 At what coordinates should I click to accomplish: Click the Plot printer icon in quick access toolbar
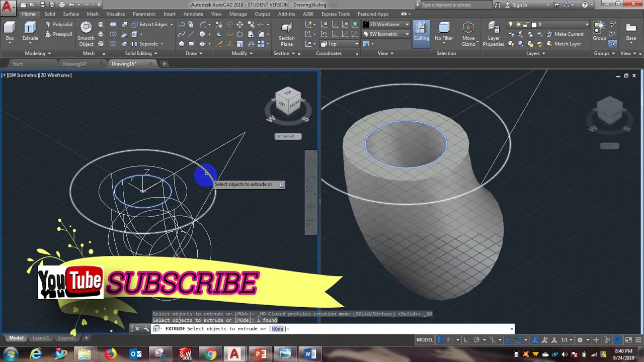tap(62, 5)
